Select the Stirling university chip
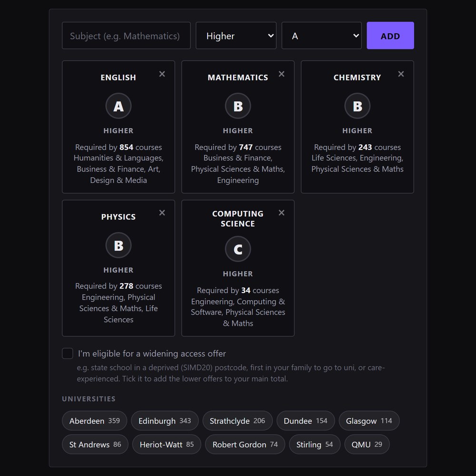The image size is (476, 476). 315,445
